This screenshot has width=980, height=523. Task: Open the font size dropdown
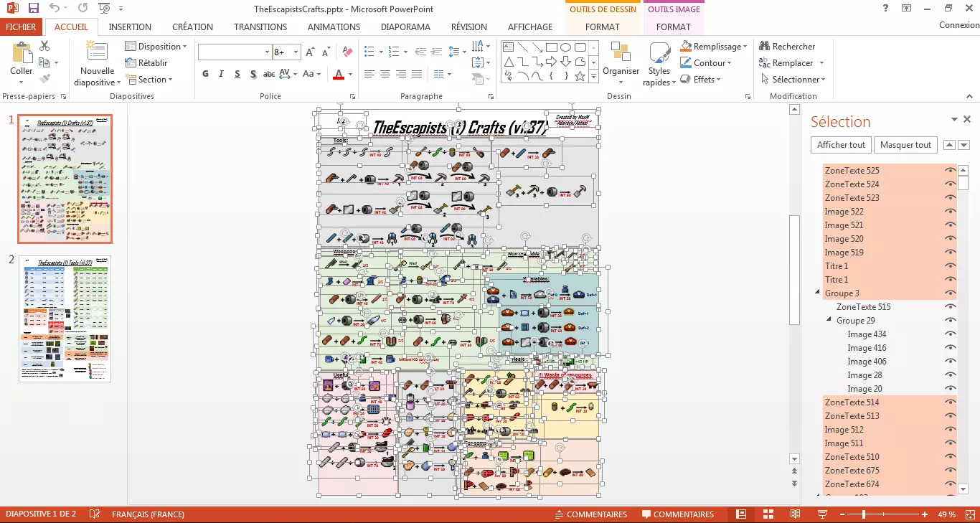(x=296, y=52)
